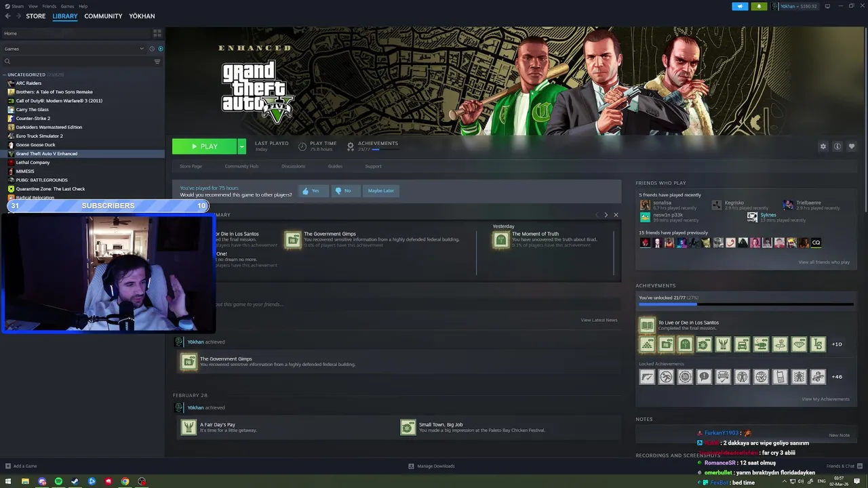Viewport: 868px width, 488px height.
Task: Click the locked phone achievement icon
Action: (781, 377)
